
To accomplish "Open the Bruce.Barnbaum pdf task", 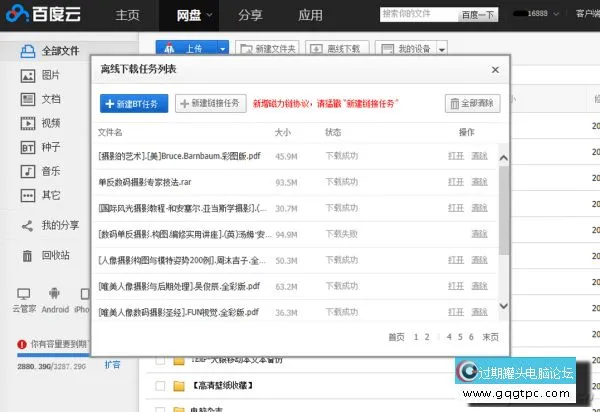I will 456,156.
